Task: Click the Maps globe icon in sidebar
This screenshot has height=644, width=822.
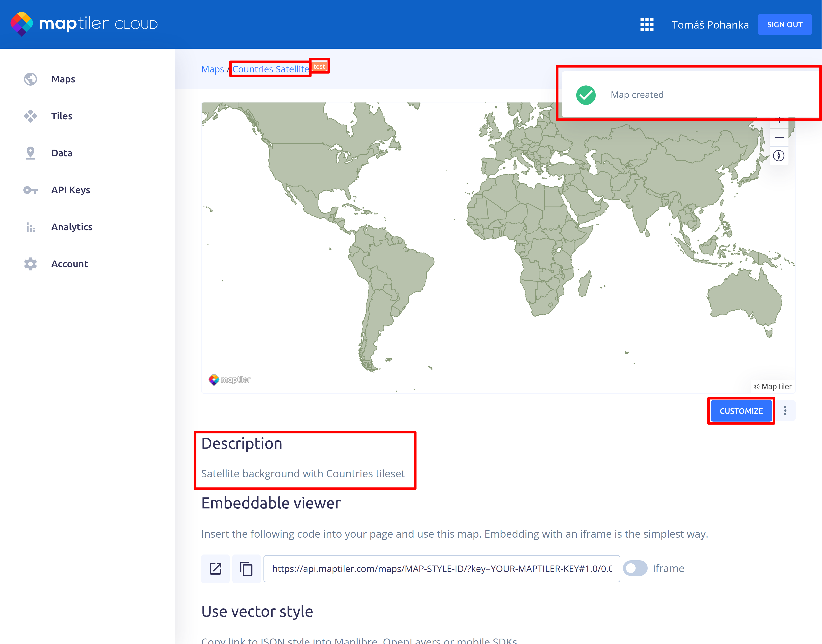Action: tap(30, 79)
